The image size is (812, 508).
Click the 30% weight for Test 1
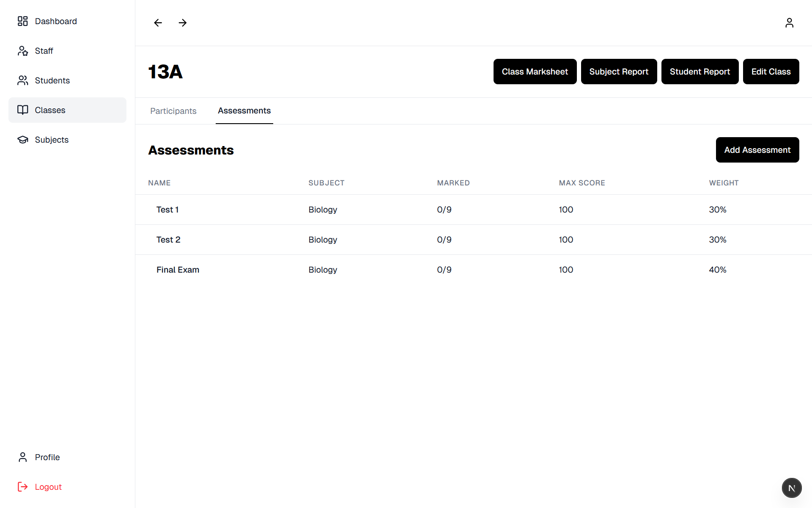tap(718, 210)
